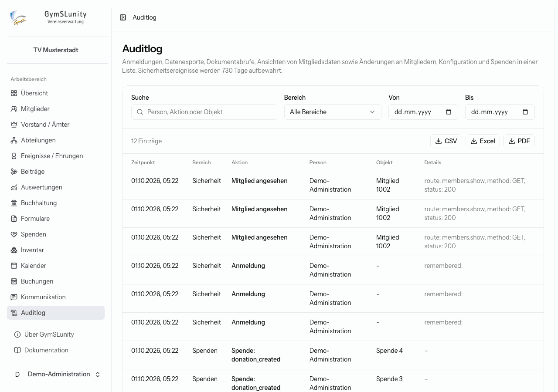This screenshot has width=558, height=392.
Task: Click the Auditlog breadcrumb in header
Action: pyautogui.click(x=144, y=17)
